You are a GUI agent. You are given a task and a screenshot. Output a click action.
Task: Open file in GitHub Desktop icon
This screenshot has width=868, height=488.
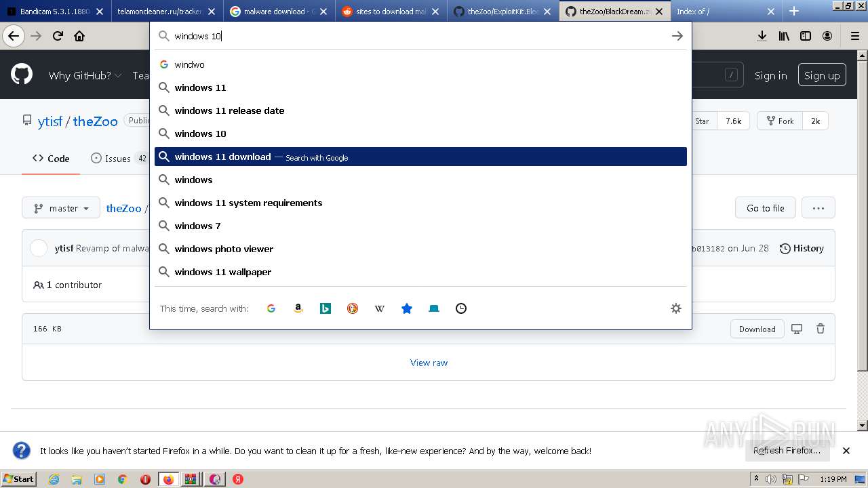797,329
